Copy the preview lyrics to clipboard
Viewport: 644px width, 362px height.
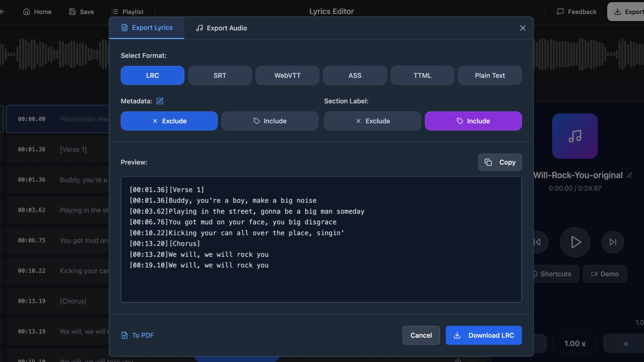click(499, 162)
